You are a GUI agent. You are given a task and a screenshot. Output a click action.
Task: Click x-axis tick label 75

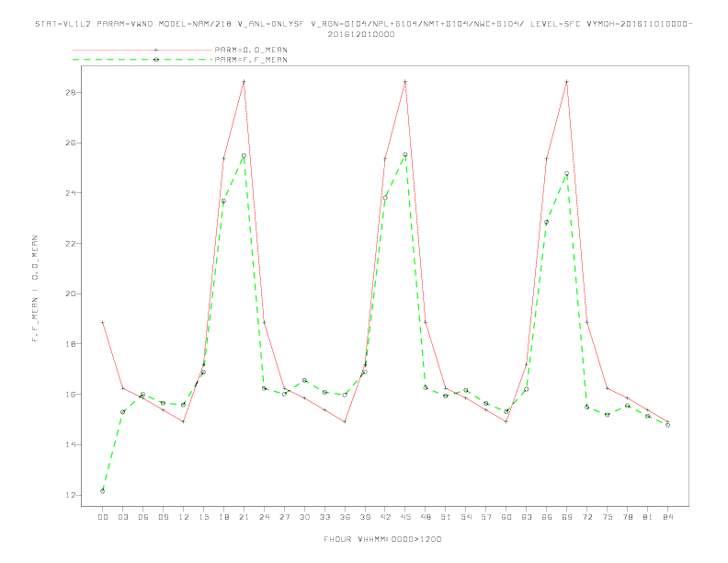click(608, 517)
